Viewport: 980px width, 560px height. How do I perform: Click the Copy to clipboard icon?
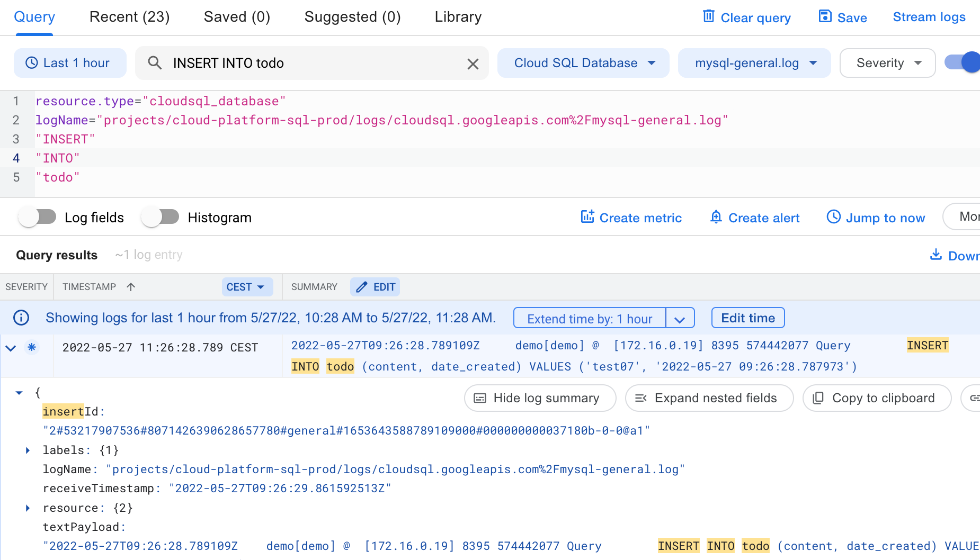coord(818,398)
